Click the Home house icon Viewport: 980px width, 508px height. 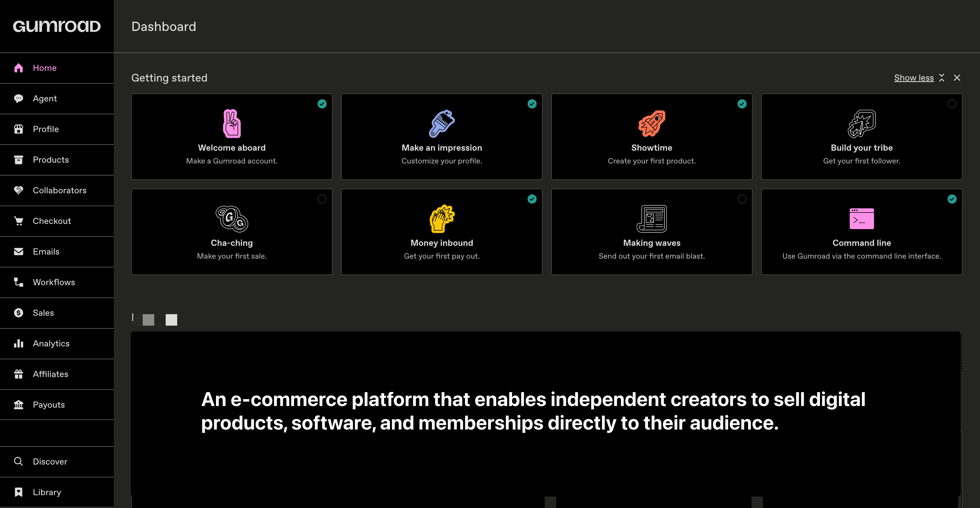[x=18, y=68]
